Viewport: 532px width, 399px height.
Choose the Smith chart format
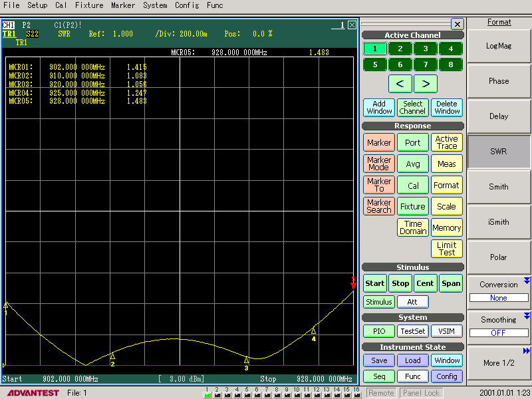click(x=499, y=187)
